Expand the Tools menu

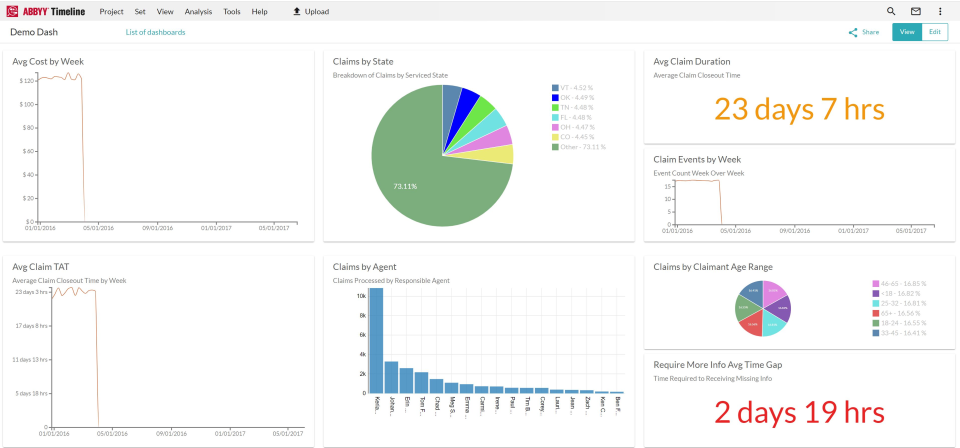point(232,11)
